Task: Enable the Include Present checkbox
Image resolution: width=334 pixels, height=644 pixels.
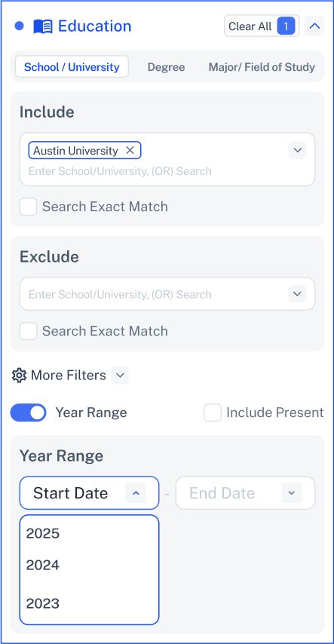Action: click(213, 412)
